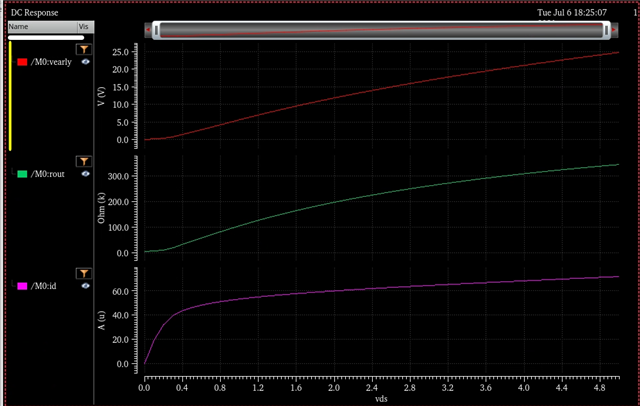Select the /M0:vearly signal name

click(52, 62)
